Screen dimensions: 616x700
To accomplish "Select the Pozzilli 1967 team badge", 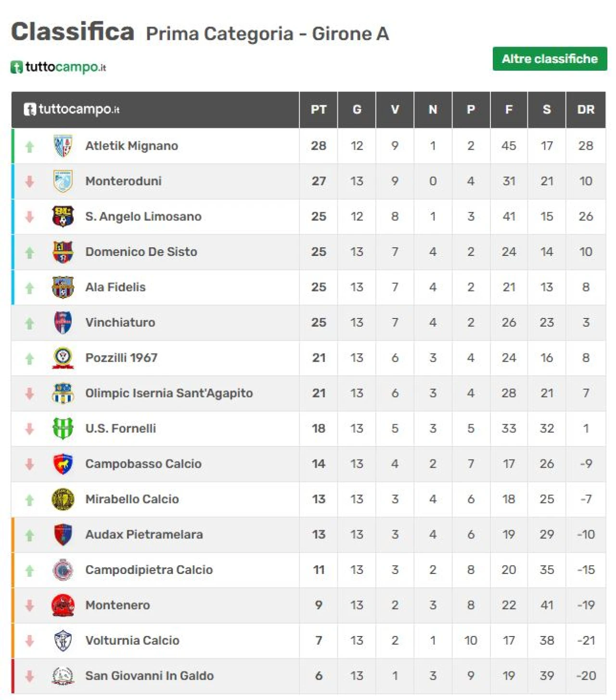I will point(63,358).
